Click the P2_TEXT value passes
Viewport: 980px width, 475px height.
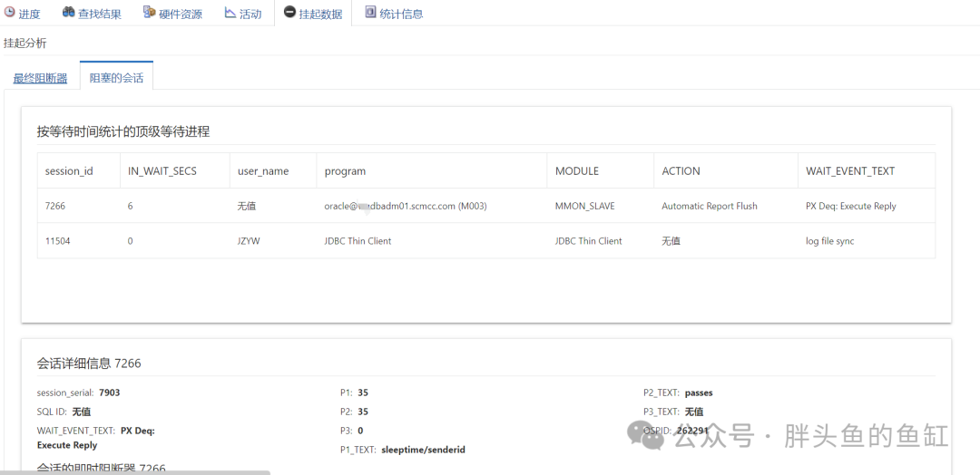point(699,393)
